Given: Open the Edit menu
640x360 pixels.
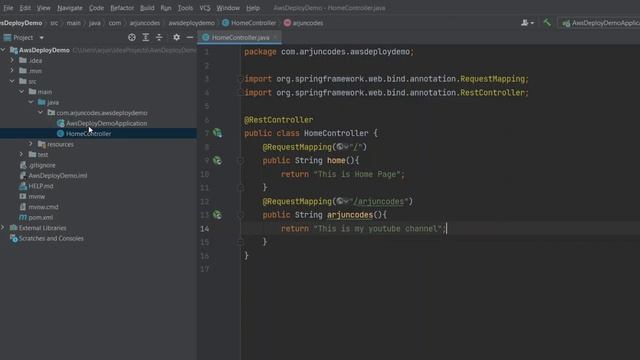Looking at the screenshot, I should pyautogui.click(x=25, y=8).
